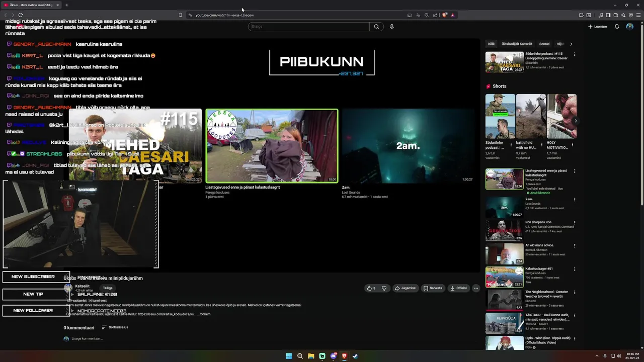Like the video with thumbs up
The image size is (644, 362).
point(371,288)
